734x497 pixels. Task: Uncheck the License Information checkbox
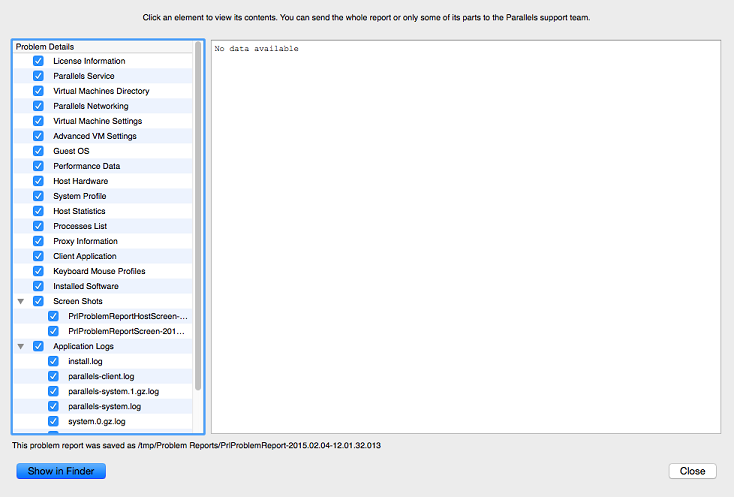coord(38,61)
